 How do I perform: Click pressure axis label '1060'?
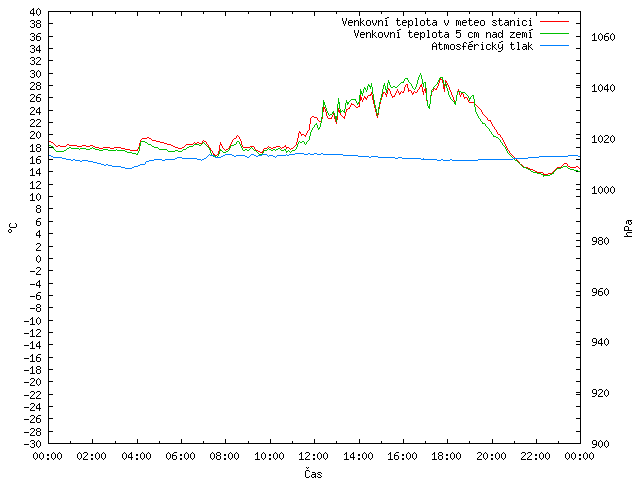603,38
